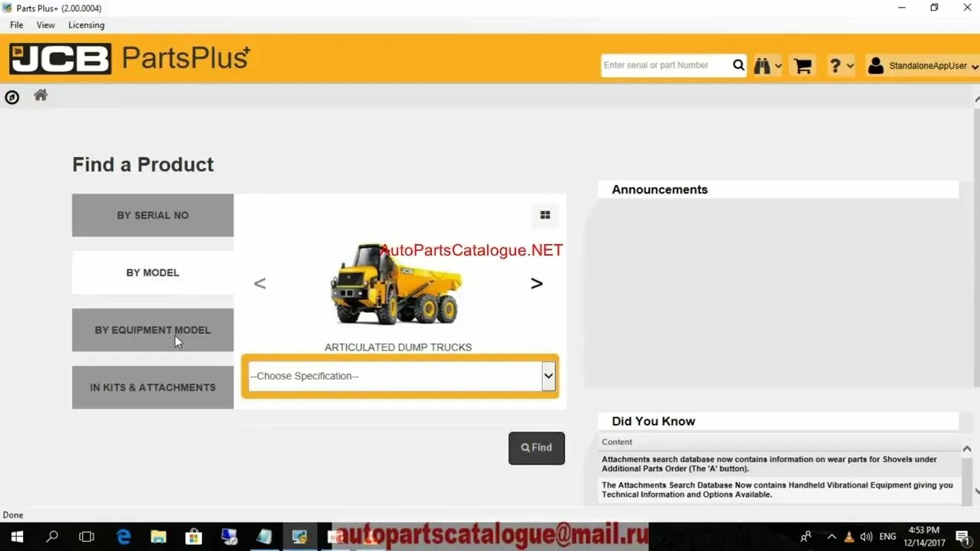Click the StandaloneAppUser profile icon
The width and height of the screenshot is (980, 551).
point(876,66)
